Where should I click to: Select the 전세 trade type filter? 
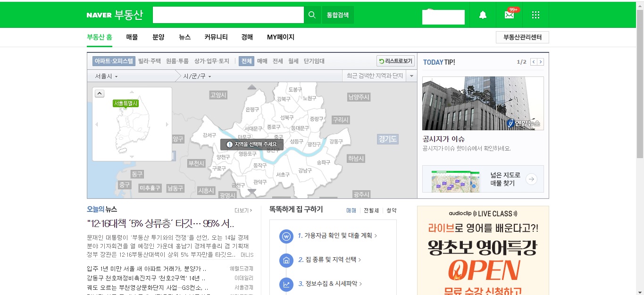coord(278,61)
